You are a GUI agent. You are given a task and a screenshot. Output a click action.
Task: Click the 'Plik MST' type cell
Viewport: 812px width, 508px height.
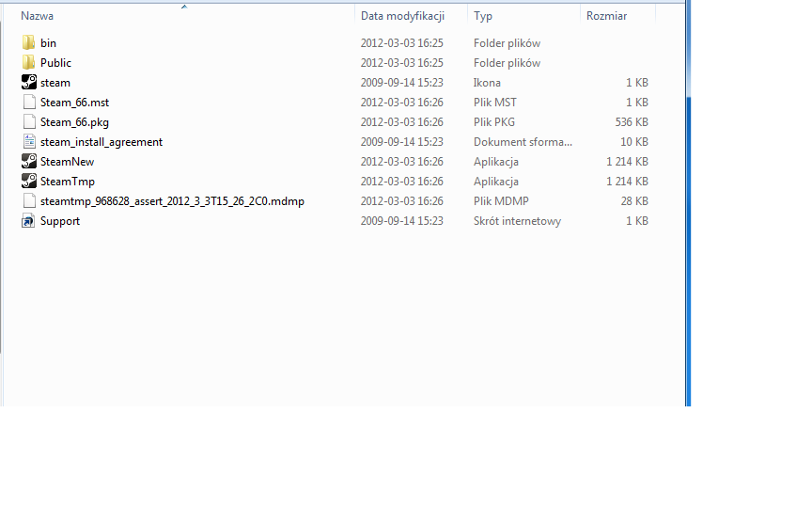point(494,103)
